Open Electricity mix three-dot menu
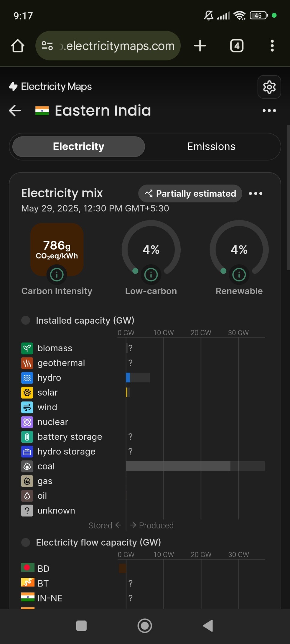Image resolution: width=290 pixels, height=644 pixels. point(255,193)
